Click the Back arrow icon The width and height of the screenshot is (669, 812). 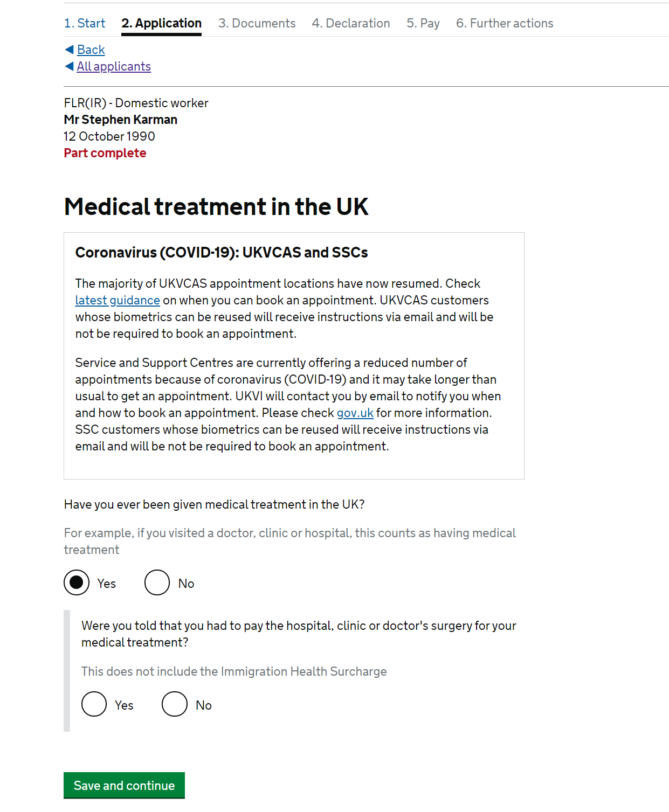click(69, 50)
